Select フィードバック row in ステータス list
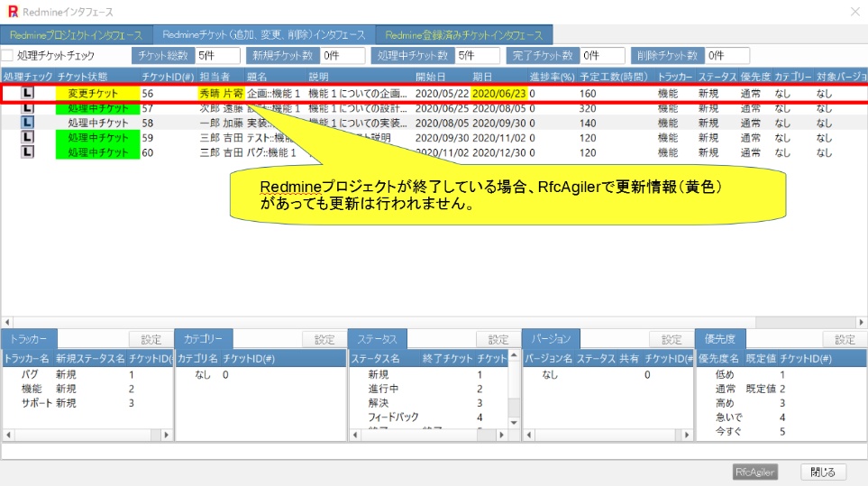The image size is (868, 486). click(x=428, y=417)
